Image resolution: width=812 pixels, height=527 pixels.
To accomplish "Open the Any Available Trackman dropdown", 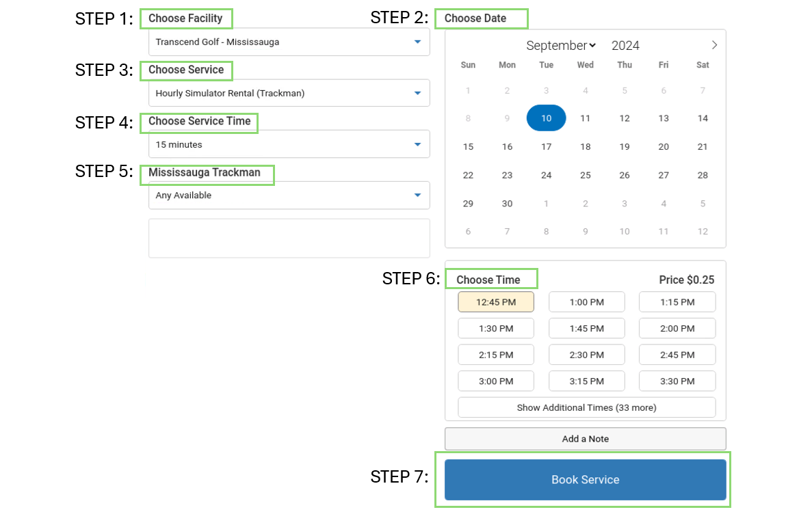I will (x=289, y=195).
